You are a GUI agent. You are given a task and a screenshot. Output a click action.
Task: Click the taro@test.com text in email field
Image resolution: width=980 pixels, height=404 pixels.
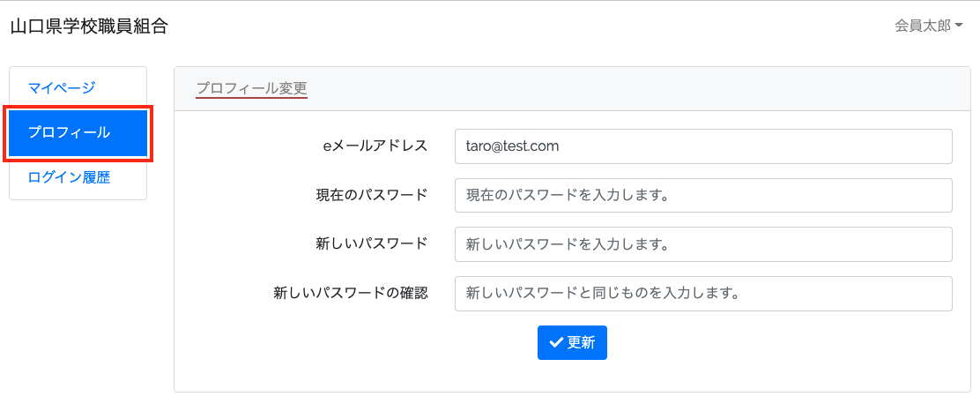click(512, 146)
